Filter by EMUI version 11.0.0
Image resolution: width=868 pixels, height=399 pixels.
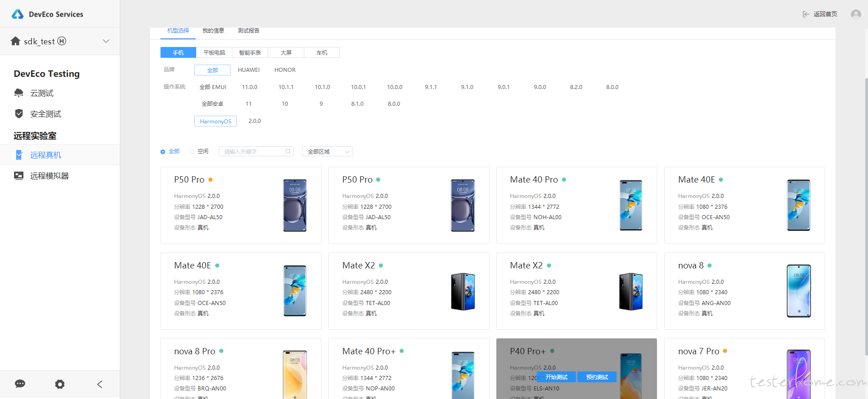[250, 87]
